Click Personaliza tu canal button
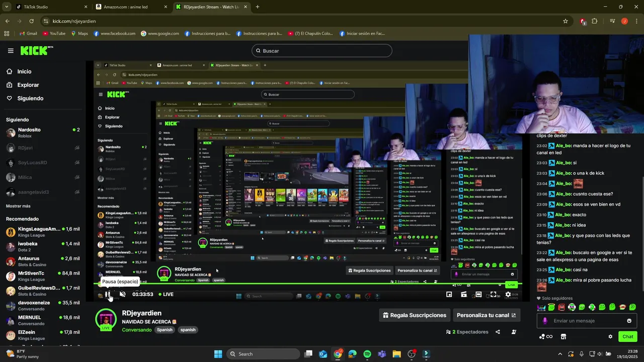This screenshot has width=644, height=362. [486, 315]
